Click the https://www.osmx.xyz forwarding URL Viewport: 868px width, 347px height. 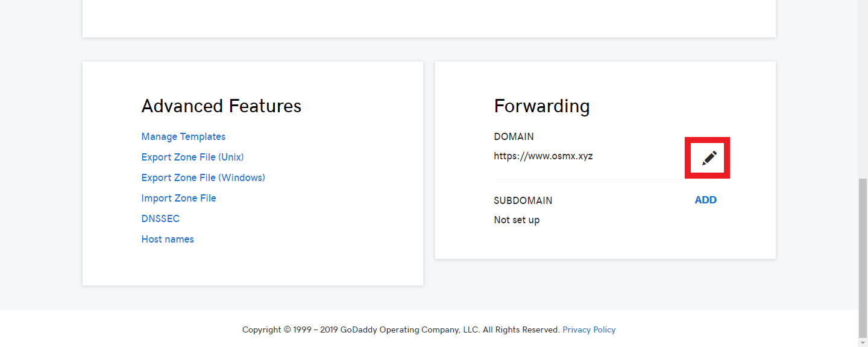pos(543,156)
